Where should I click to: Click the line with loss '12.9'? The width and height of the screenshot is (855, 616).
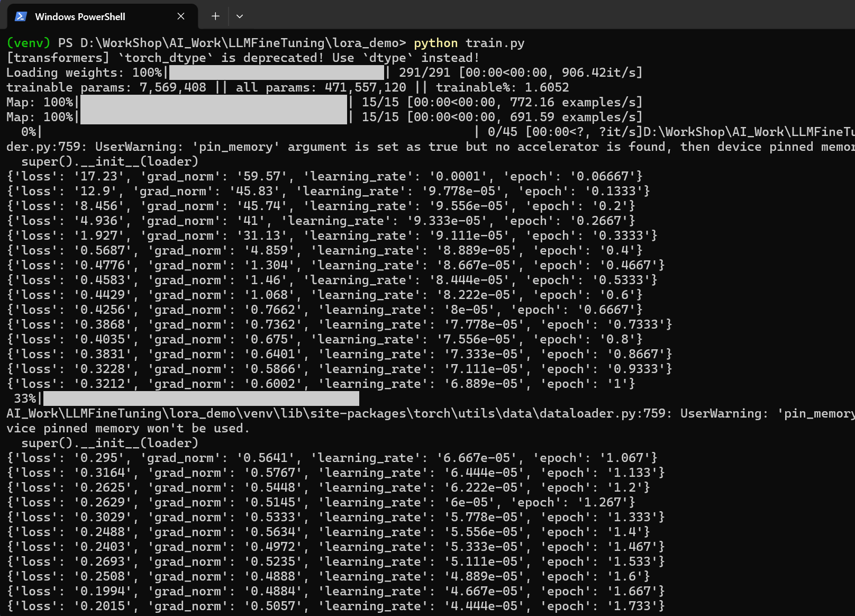tap(329, 191)
